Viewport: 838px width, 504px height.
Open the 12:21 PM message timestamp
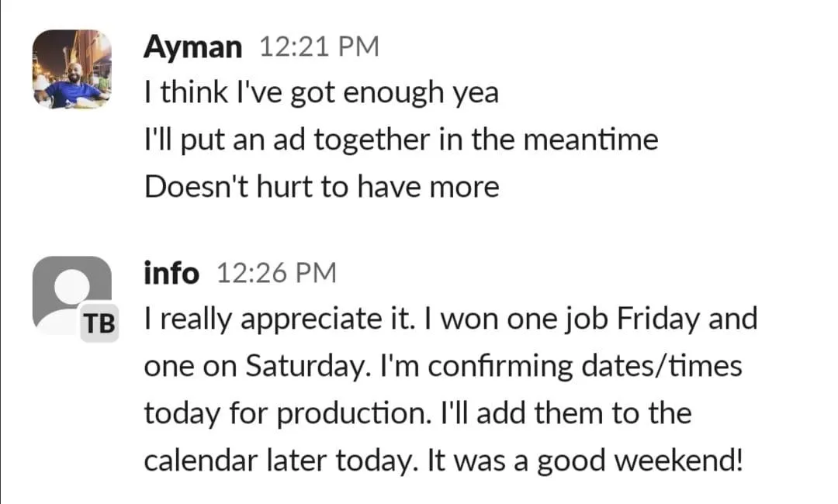coord(318,47)
